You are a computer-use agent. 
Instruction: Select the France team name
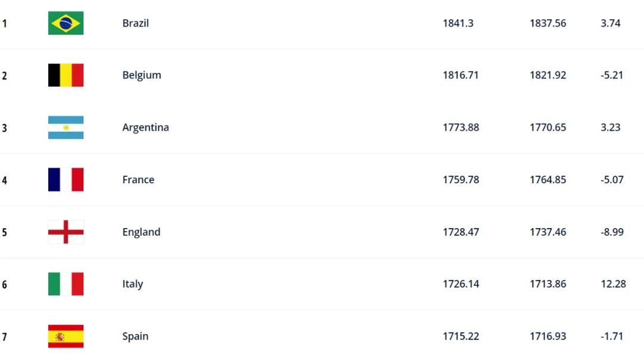tap(138, 180)
